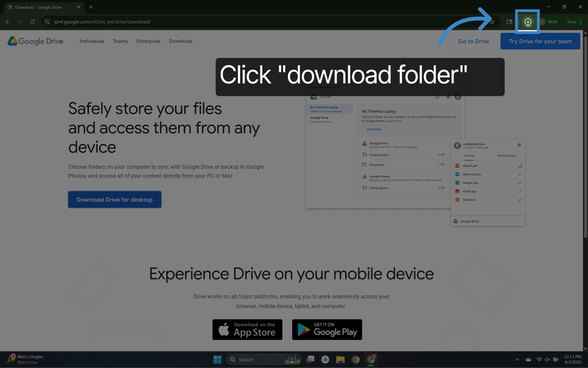Viewport: 588px width, 368px height.
Task: Bookmark this page with the star icon
Action: click(492, 22)
